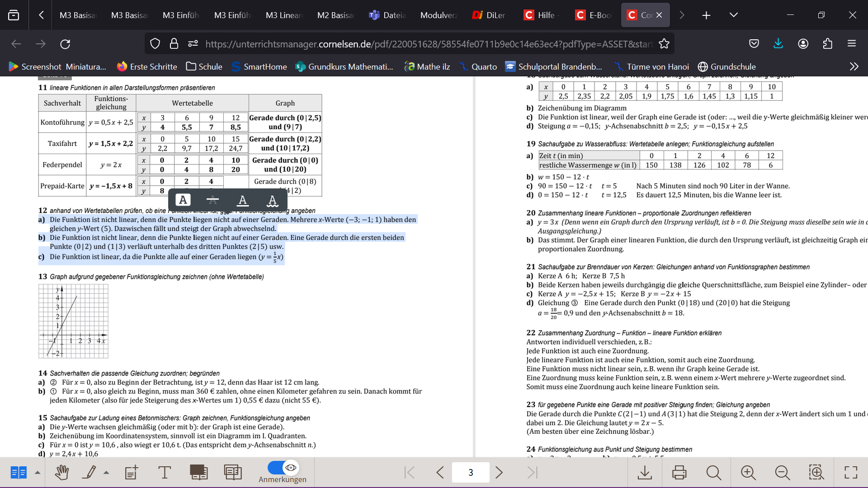Switch to the M2 Basisa tab

pos(335,15)
